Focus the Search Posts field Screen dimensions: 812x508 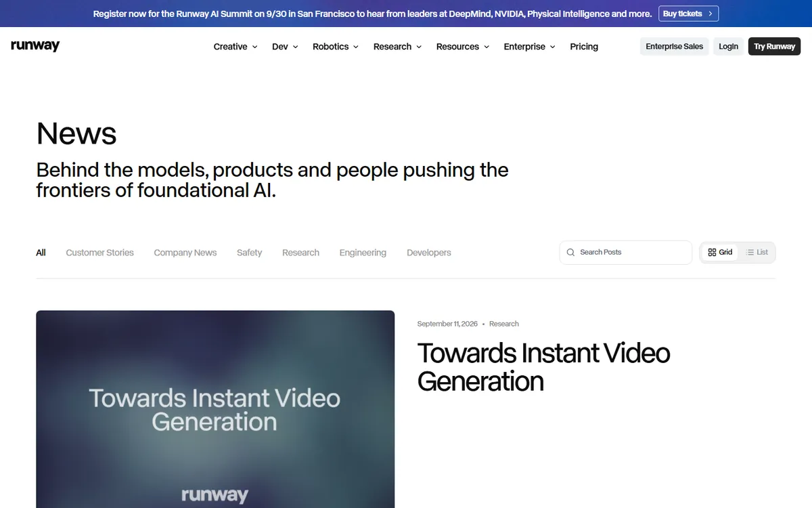(626, 253)
